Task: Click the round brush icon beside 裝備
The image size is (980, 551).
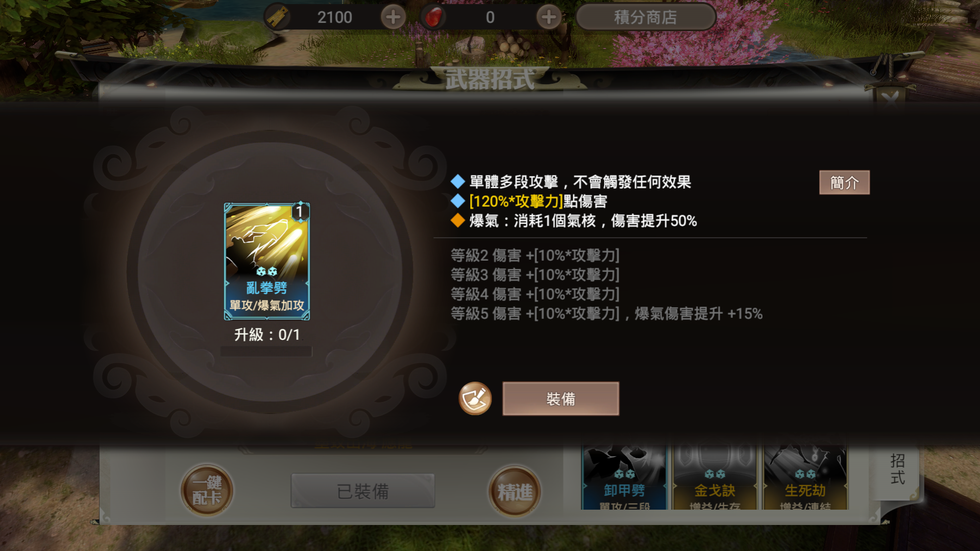Action: coord(475,398)
